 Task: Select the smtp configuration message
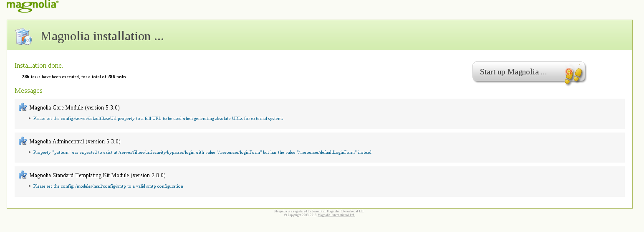[x=108, y=186]
